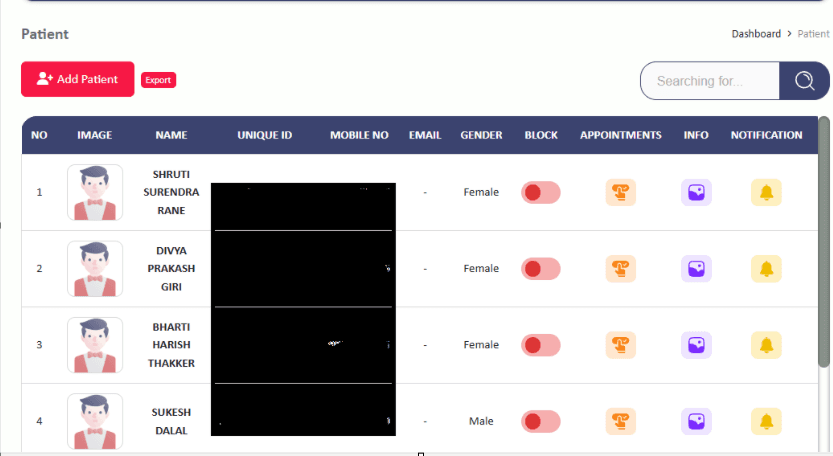Click the IMAGE column header
Image resolution: width=833 pixels, height=456 pixels.
[95, 136]
